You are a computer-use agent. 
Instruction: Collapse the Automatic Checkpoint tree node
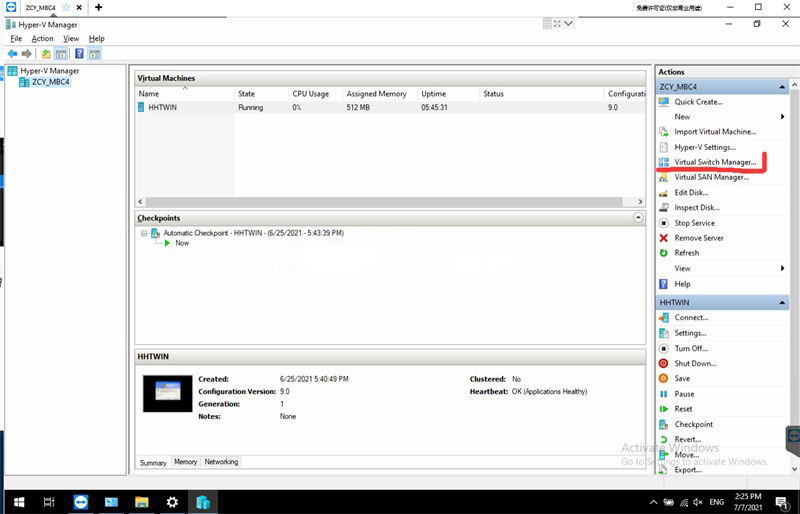[144, 233]
